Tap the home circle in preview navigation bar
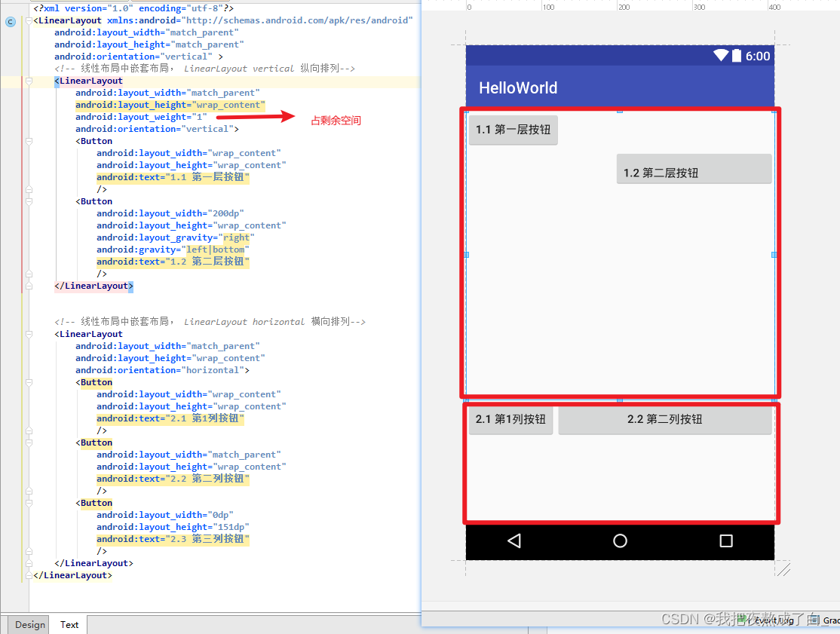This screenshot has height=634, width=840. point(620,541)
